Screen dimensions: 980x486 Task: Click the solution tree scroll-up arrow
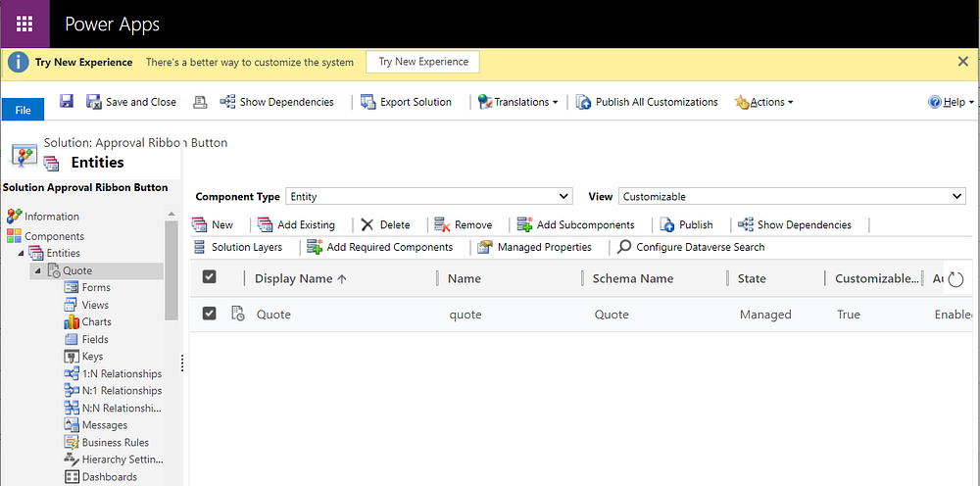pos(171,215)
